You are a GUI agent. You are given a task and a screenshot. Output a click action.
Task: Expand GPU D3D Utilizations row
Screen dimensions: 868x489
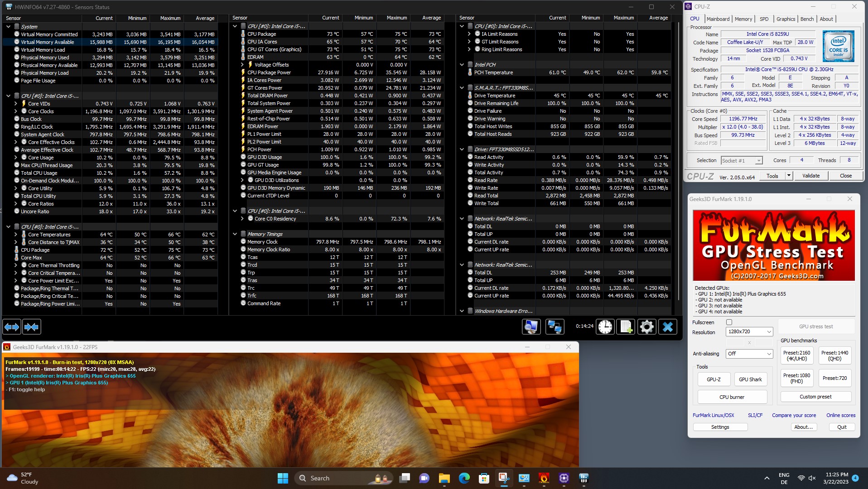coord(242,180)
